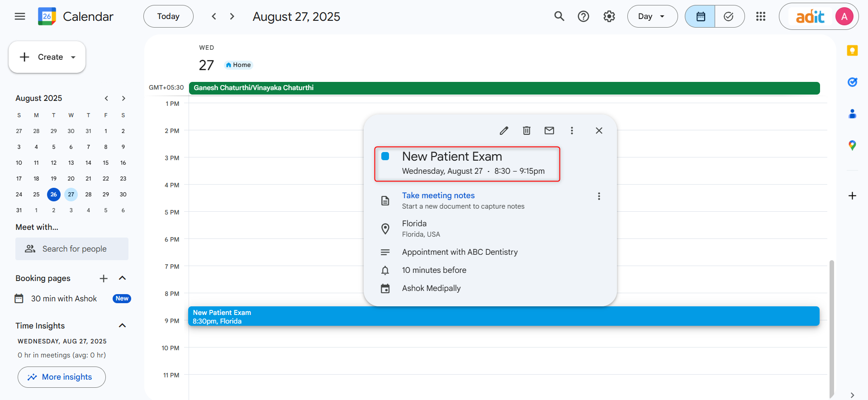
Task: Click Take meeting notes link
Action: (x=438, y=195)
